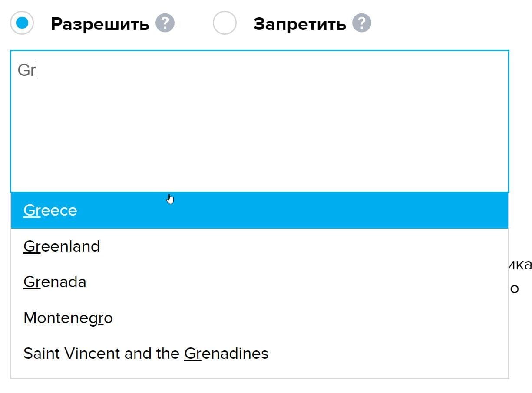Place cursor after the typed Gr text
Viewport: 532px width, 393px height.
[36, 71]
